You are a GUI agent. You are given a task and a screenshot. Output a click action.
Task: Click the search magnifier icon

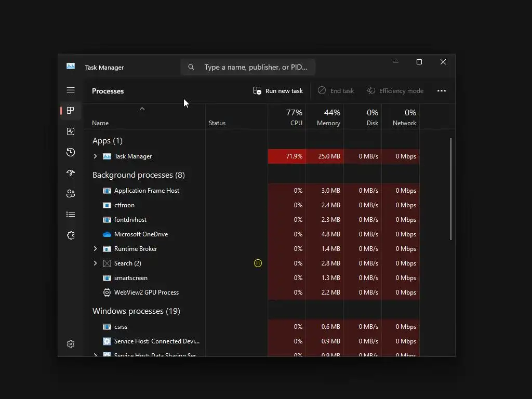[191, 67]
